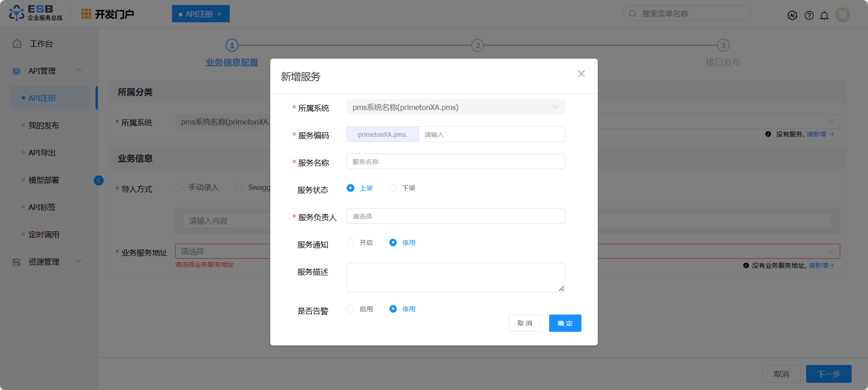Open the help question mark icon
This screenshot has width=868, height=390.
point(809,15)
